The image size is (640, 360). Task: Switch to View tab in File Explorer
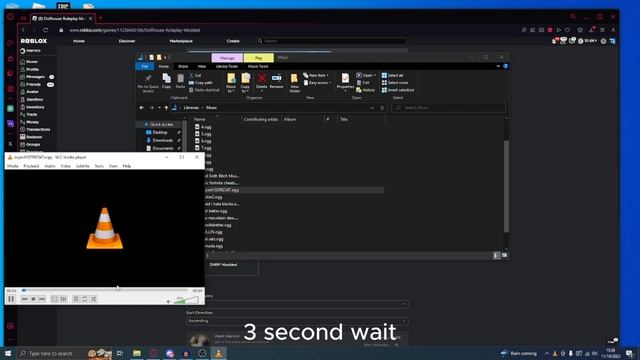(x=202, y=66)
